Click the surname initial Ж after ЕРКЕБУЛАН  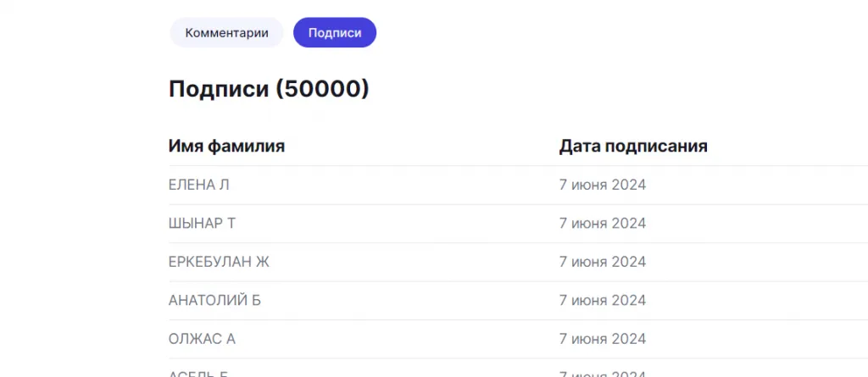pyautogui.click(x=263, y=262)
